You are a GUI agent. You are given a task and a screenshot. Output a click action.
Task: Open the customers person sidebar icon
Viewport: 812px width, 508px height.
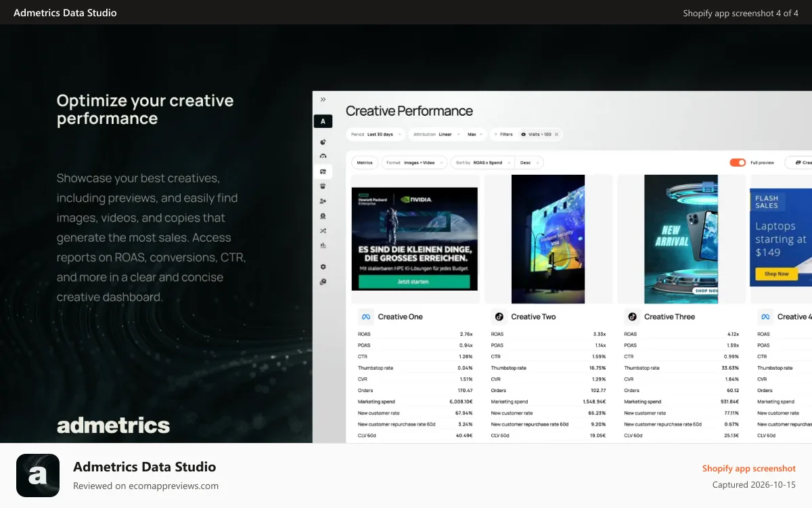click(323, 201)
